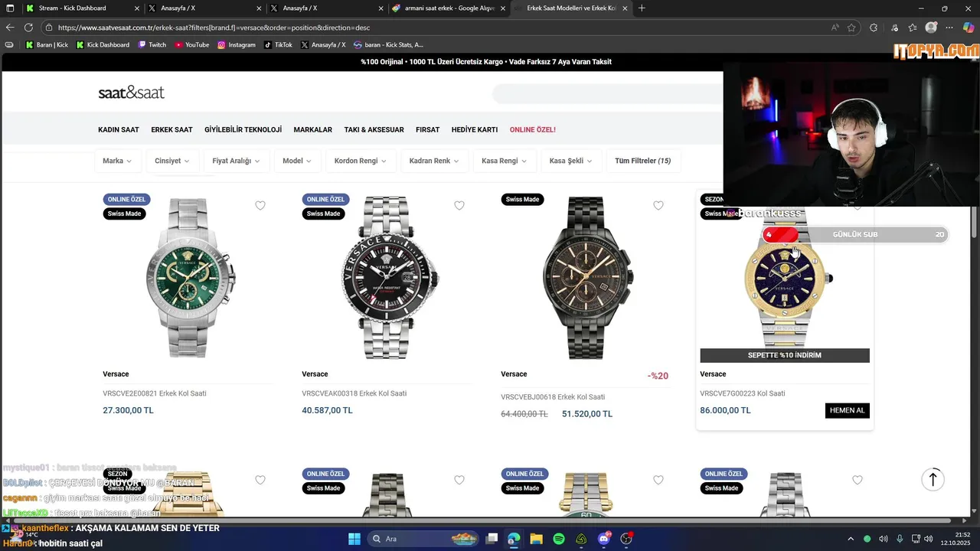
Task: Open the TikTok bookmark
Action: [x=278, y=44]
